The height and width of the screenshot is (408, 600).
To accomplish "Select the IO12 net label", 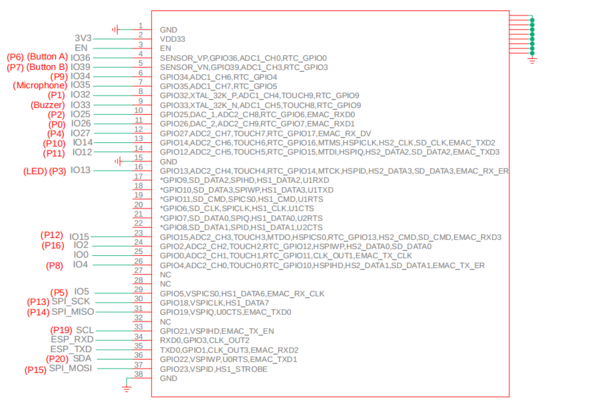I will 82,152.
